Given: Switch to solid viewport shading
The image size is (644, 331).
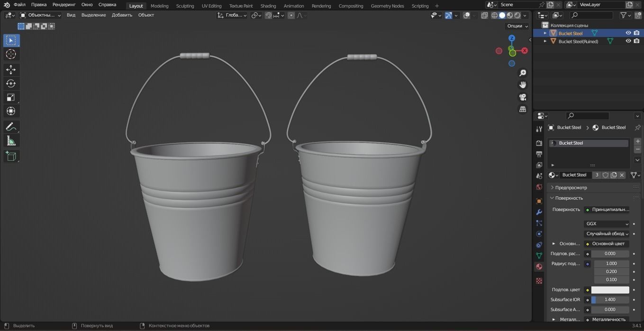Looking at the screenshot, I should click(x=502, y=15).
